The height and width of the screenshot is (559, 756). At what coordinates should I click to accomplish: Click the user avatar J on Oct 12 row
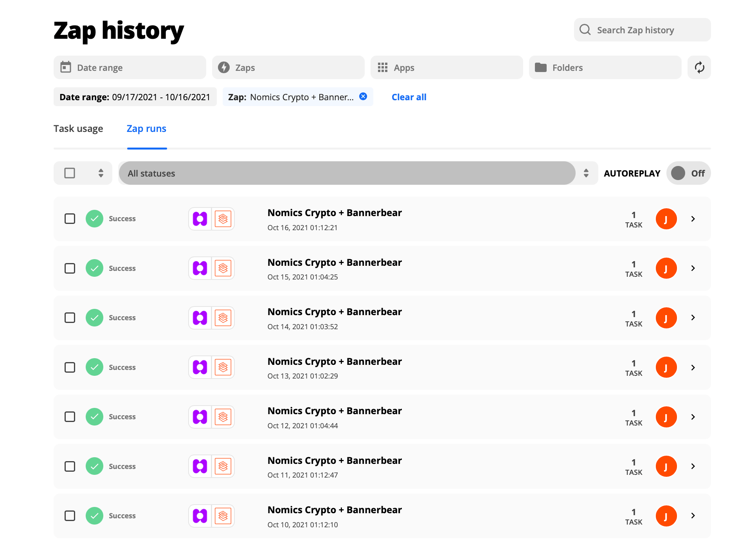pos(666,417)
